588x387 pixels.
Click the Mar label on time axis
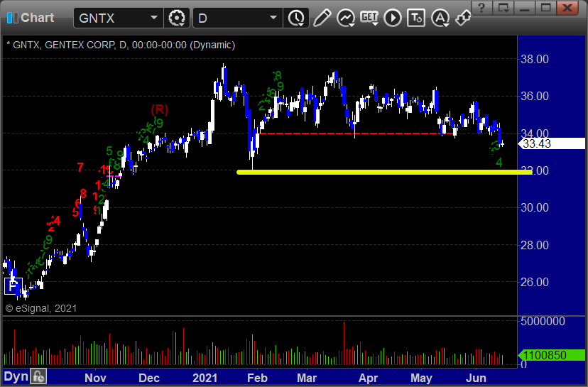307,378
